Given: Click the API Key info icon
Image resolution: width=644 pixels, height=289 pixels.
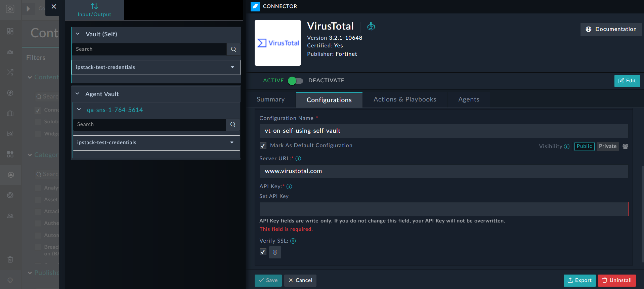Looking at the screenshot, I should pos(289,187).
